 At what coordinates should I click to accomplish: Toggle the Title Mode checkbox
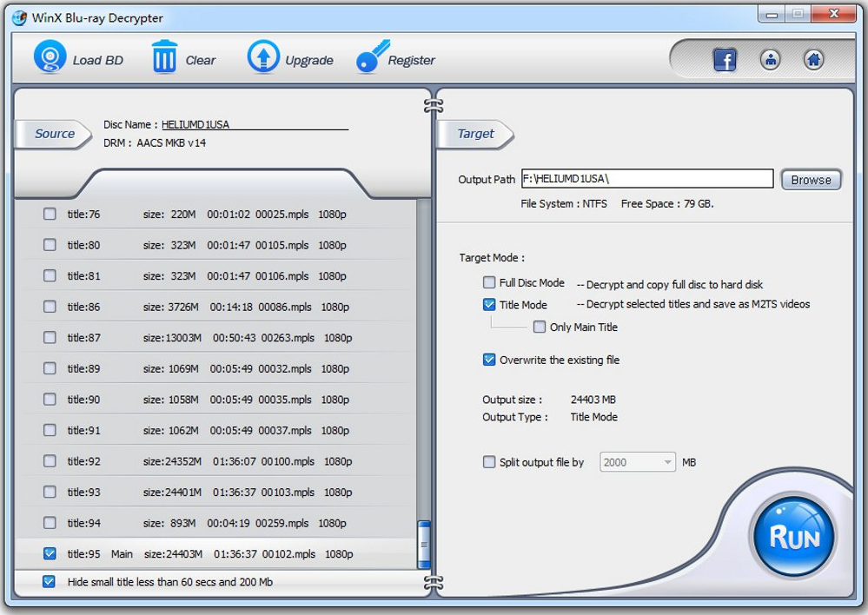pyautogui.click(x=489, y=304)
